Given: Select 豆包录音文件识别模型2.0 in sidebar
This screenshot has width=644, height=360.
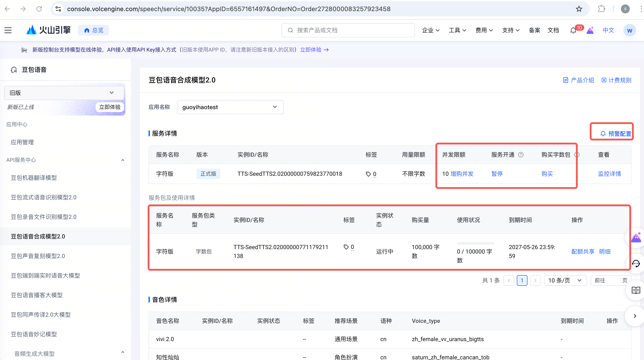Looking at the screenshot, I should coord(44,217).
